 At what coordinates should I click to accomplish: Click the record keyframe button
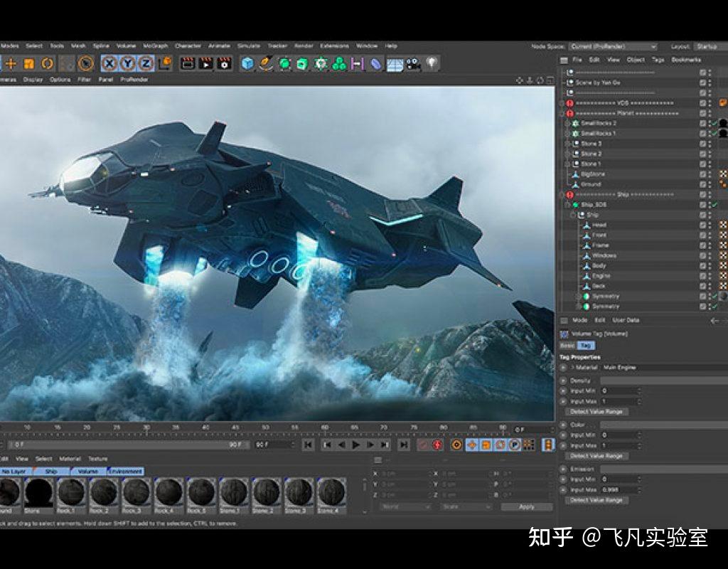(x=437, y=445)
